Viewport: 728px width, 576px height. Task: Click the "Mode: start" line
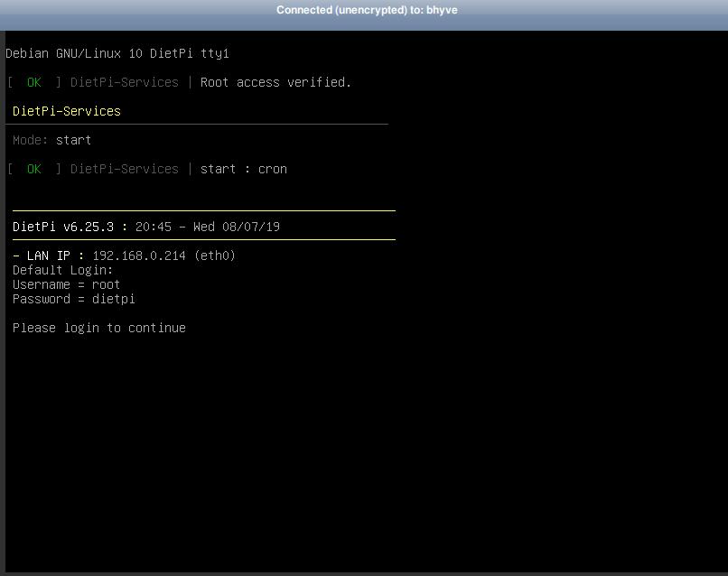click(x=52, y=140)
